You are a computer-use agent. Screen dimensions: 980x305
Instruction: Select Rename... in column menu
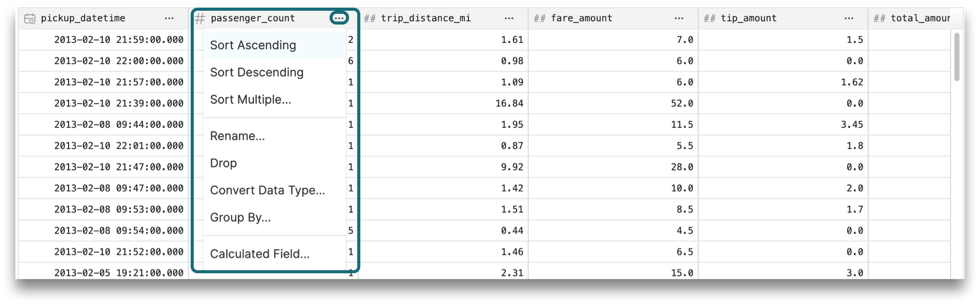(237, 136)
